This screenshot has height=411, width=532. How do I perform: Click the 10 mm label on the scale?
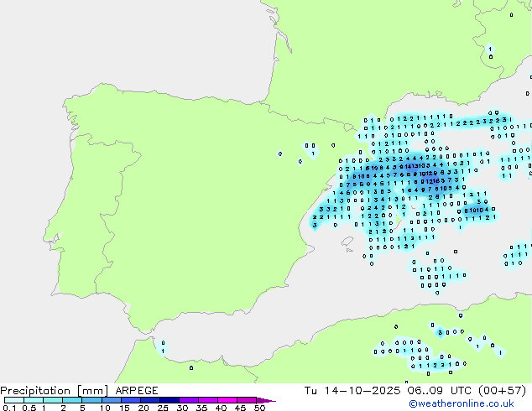coord(104,408)
